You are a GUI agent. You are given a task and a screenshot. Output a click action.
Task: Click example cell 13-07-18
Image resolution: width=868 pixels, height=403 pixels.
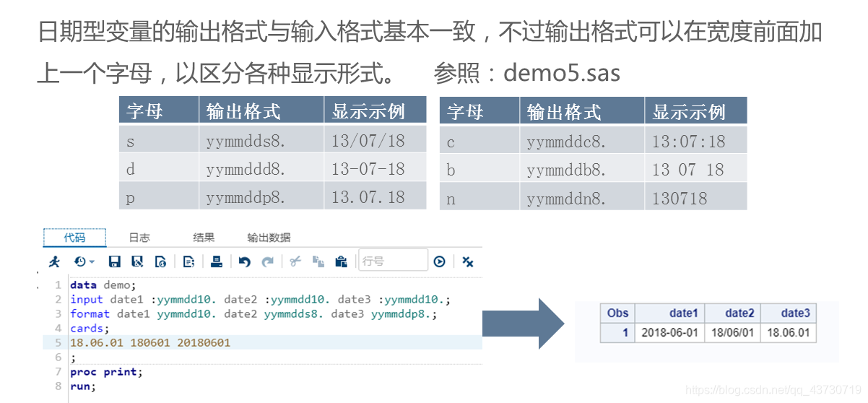click(x=374, y=168)
